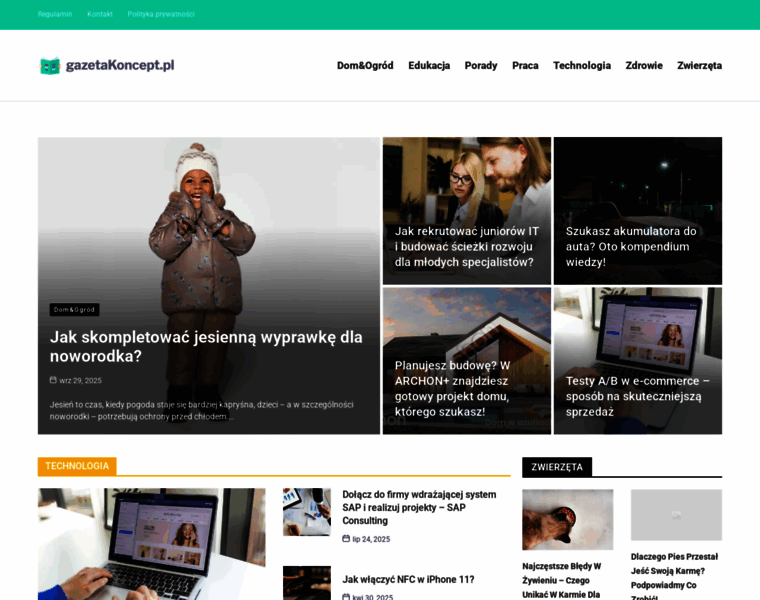Screen dimensions: 760x600
Task: Click thumbnail beside SAP Consulting article
Action: tap(307, 512)
